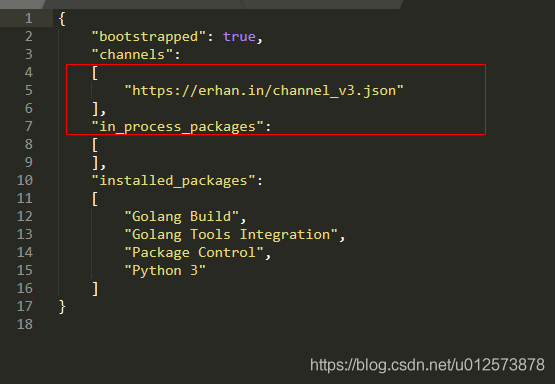Image resolution: width=555 pixels, height=384 pixels.
Task: Click line number 15 in the gutter
Action: click(x=25, y=270)
